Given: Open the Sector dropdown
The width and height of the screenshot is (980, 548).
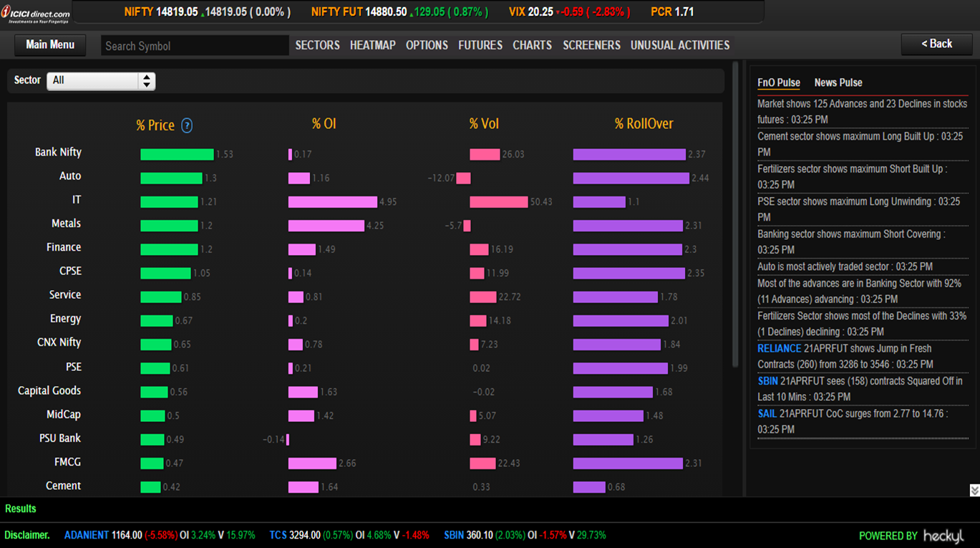Looking at the screenshot, I should click(93, 80).
